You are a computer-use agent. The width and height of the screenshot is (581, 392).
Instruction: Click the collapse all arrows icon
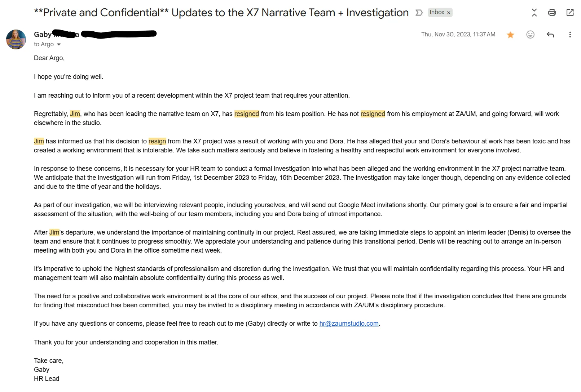534,13
